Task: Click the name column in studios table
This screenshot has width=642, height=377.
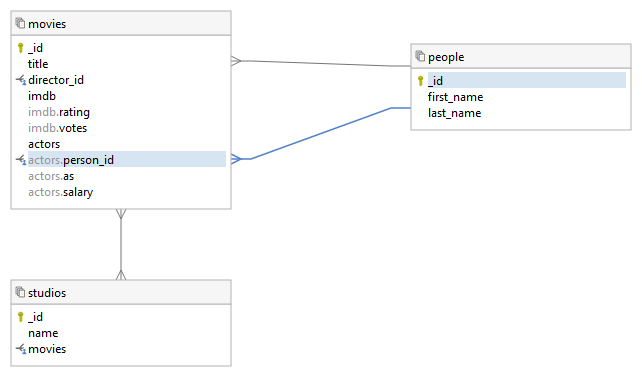Action: pyautogui.click(x=43, y=333)
